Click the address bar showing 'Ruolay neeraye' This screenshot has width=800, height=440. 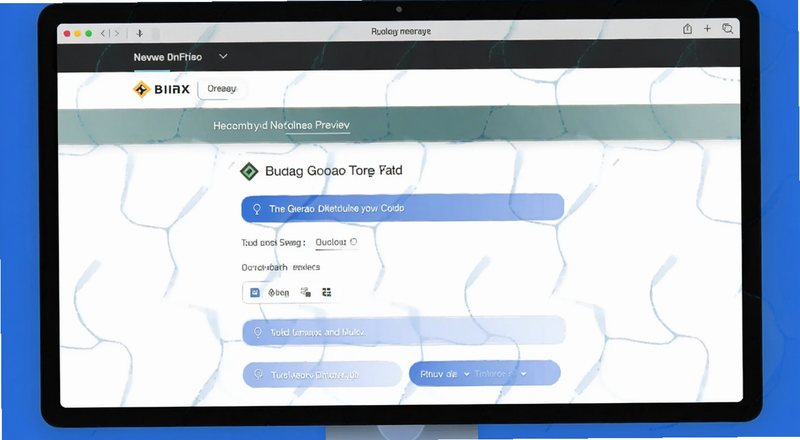click(x=401, y=32)
